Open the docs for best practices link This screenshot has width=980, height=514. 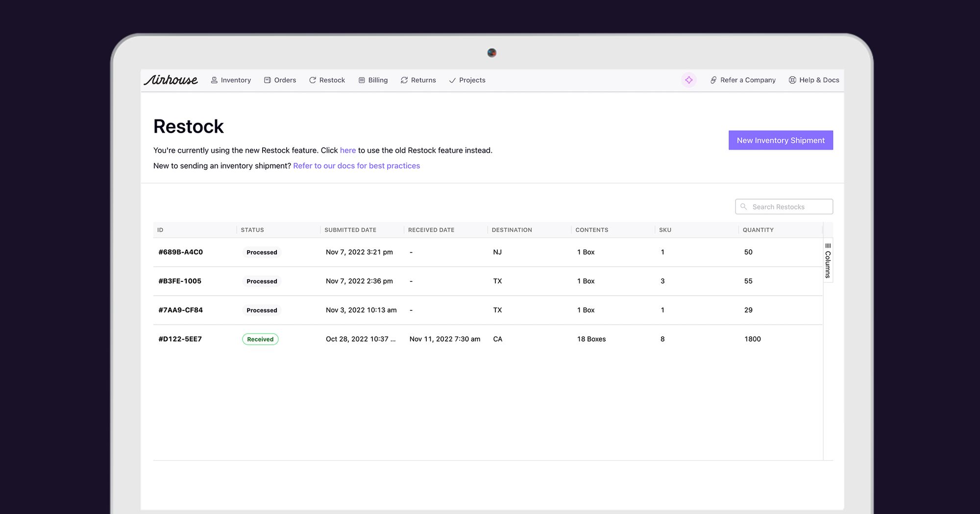pos(356,165)
